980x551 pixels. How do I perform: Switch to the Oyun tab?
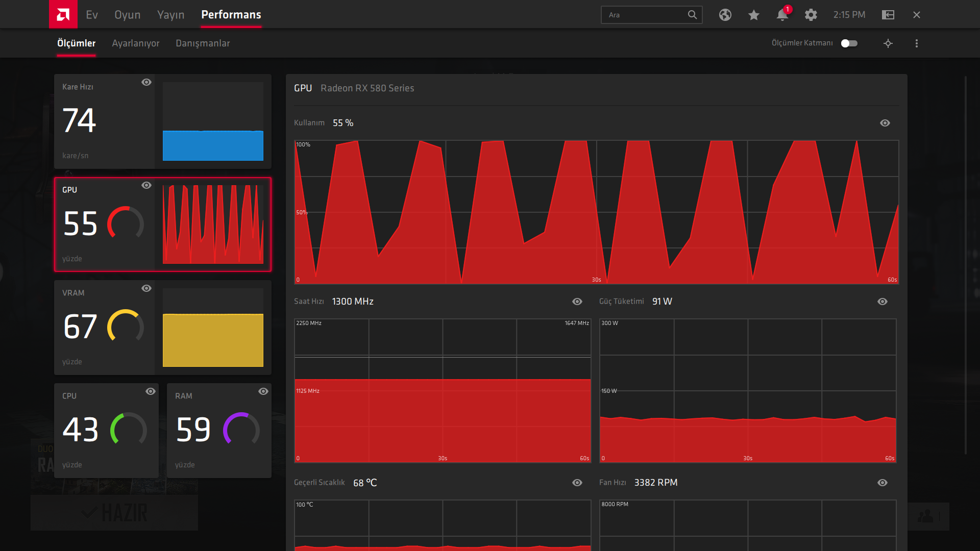(x=127, y=15)
